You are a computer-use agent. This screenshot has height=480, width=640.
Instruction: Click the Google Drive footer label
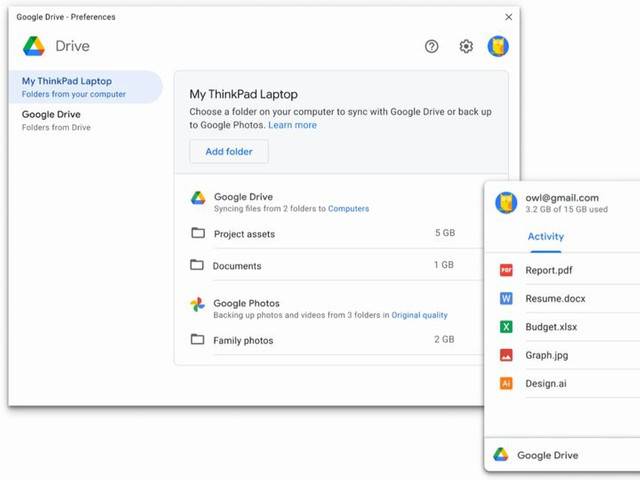(548, 456)
